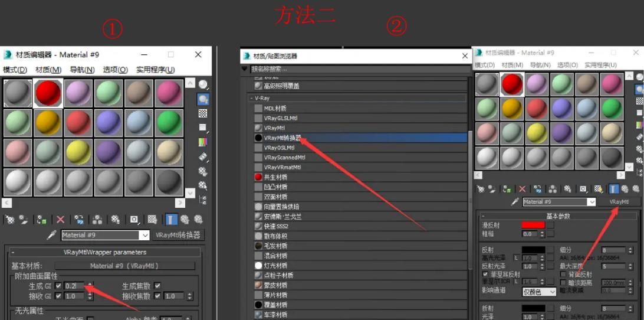Viewport: 644px width, 320px height.
Task: Click VRayMtl转换器 material type button
Action: [x=178, y=235]
